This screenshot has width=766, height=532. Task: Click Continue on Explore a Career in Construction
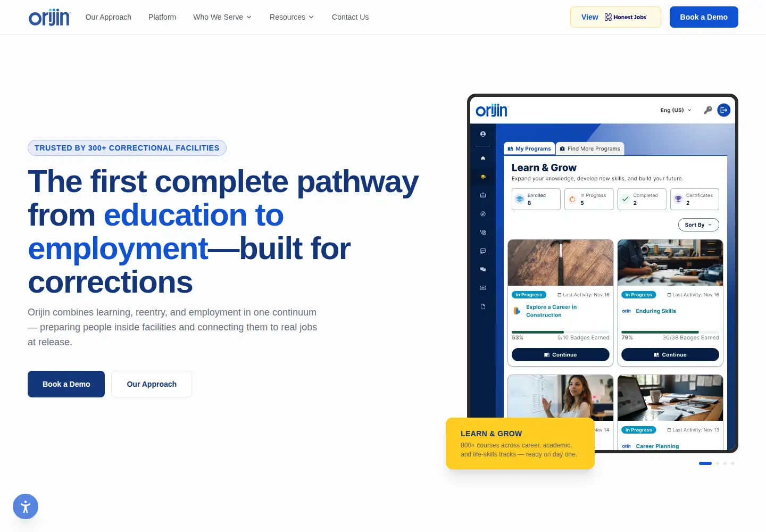tap(561, 355)
